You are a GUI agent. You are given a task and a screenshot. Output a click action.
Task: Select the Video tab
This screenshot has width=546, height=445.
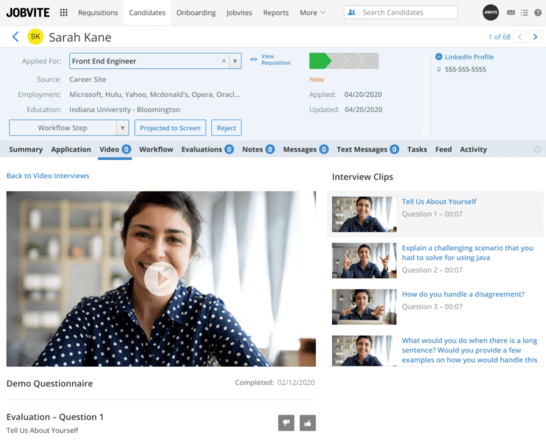(x=115, y=149)
